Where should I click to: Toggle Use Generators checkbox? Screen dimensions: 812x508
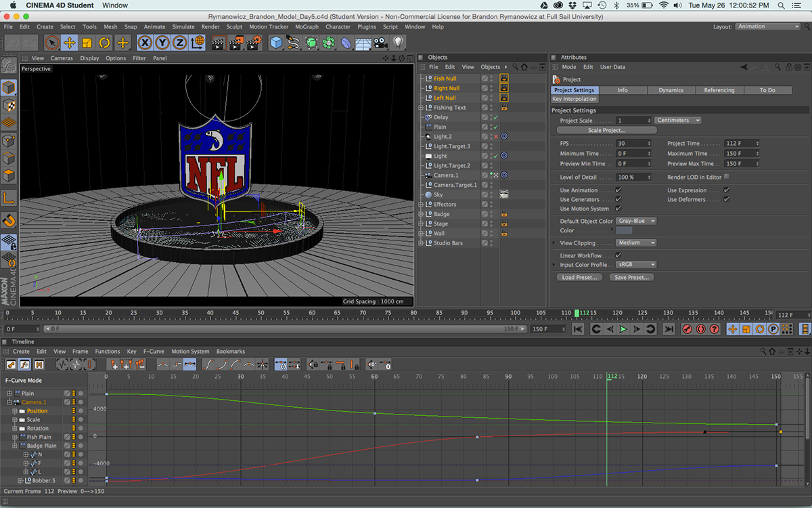point(618,200)
